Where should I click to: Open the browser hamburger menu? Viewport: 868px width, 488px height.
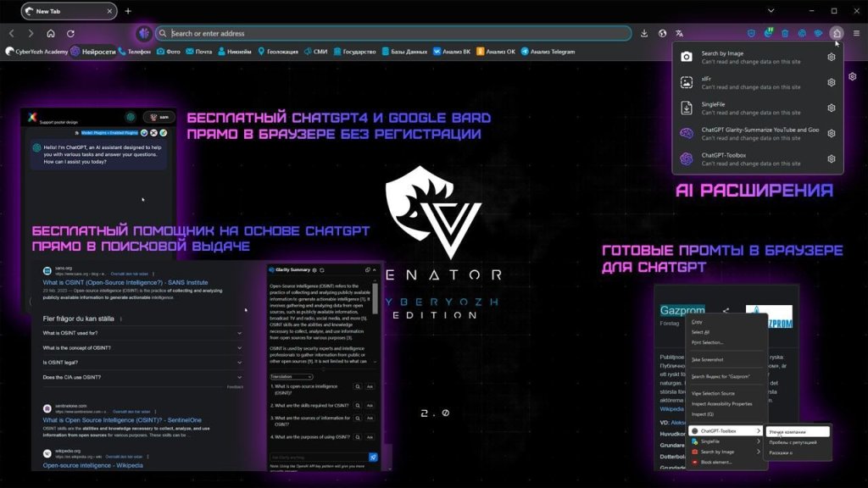click(857, 34)
